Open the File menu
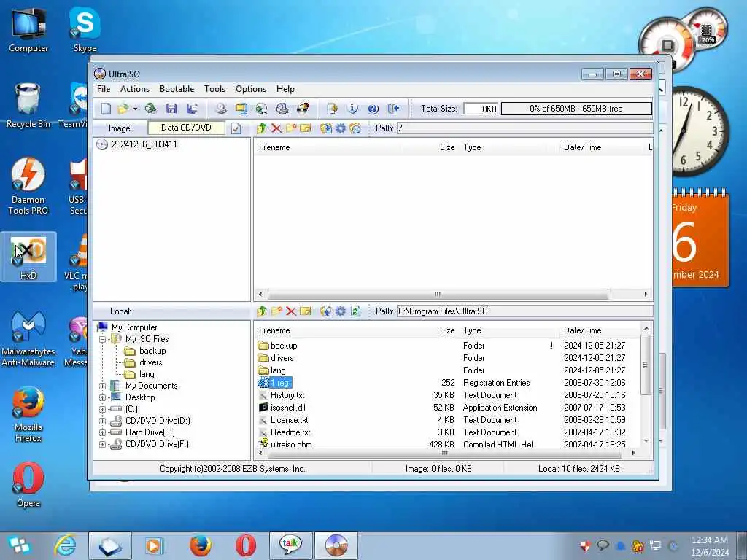Viewport: 747px width, 560px height. (104, 89)
